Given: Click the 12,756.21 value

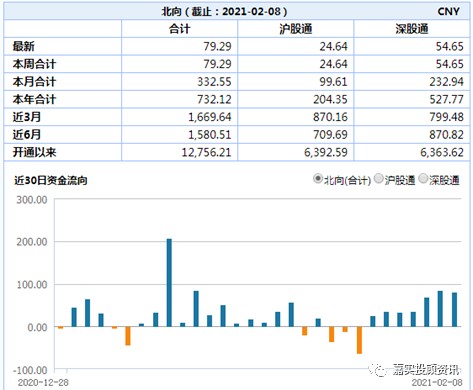Looking at the screenshot, I should coord(206,152).
